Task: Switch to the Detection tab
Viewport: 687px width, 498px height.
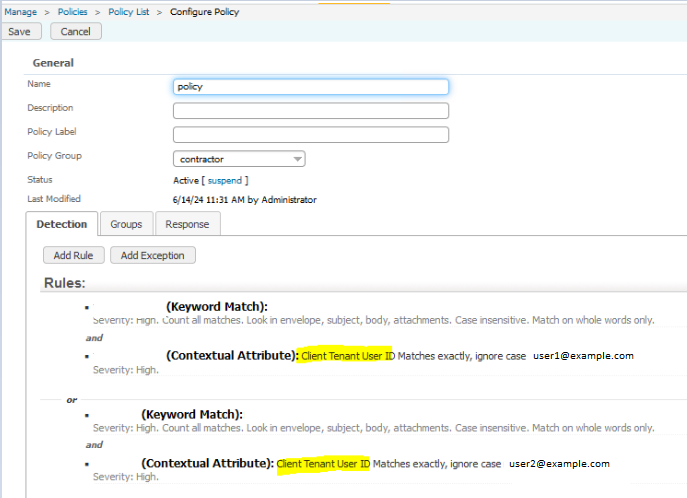Action: (62, 224)
